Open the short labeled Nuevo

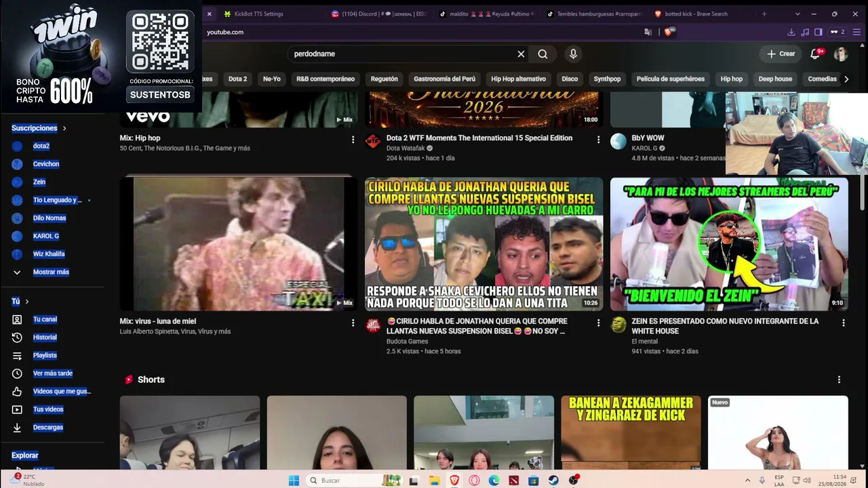778,432
